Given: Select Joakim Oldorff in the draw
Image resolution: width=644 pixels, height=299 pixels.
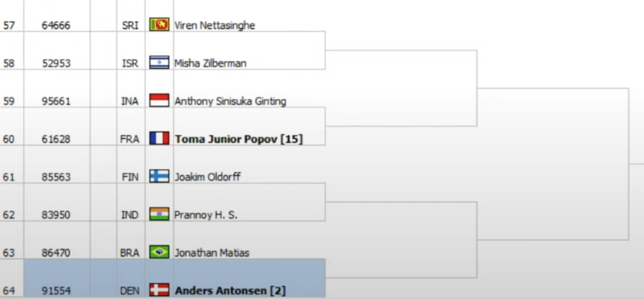Looking at the screenshot, I should tap(207, 177).
